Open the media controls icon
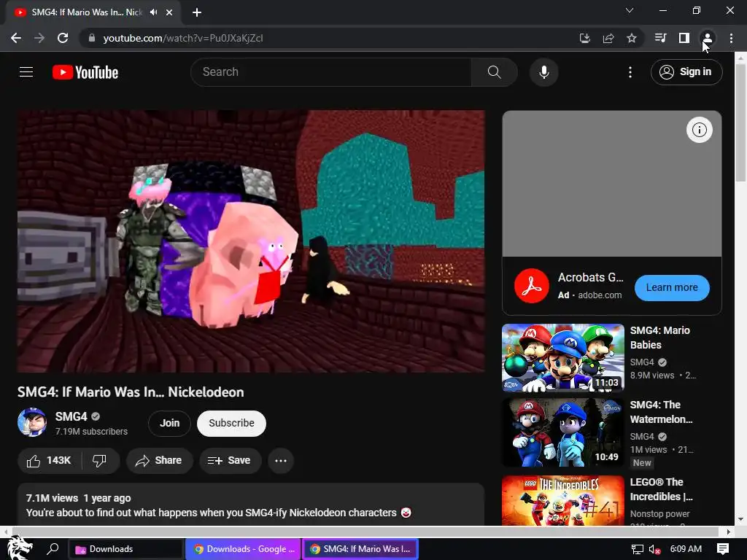The height and width of the screenshot is (560, 747). (x=660, y=38)
